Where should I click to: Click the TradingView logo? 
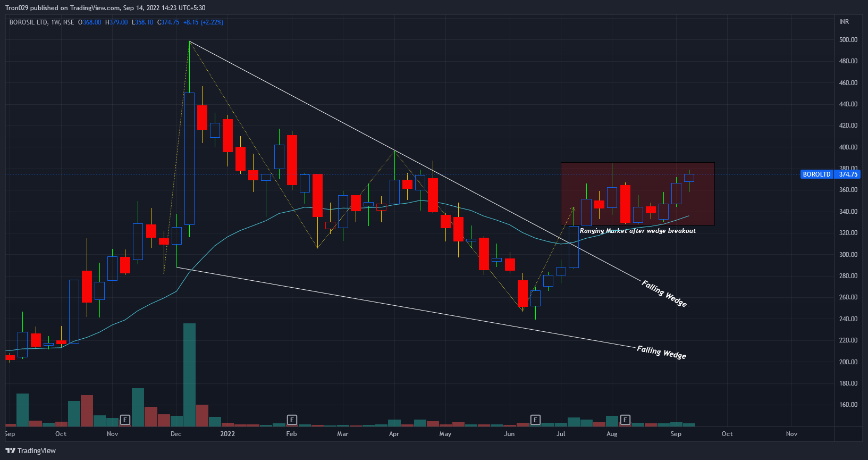click(x=31, y=450)
